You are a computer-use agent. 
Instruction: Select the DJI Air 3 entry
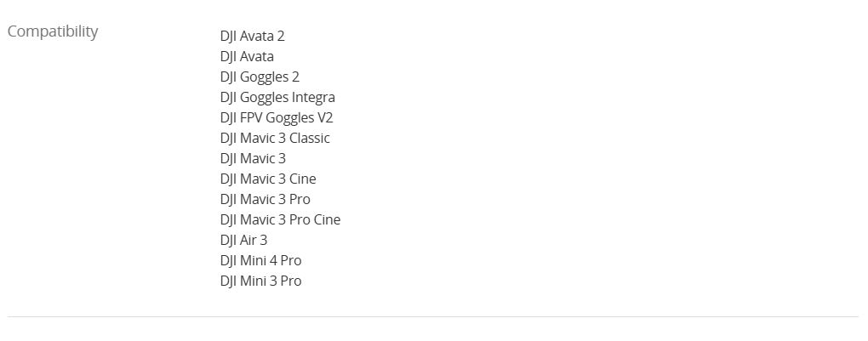click(x=243, y=240)
